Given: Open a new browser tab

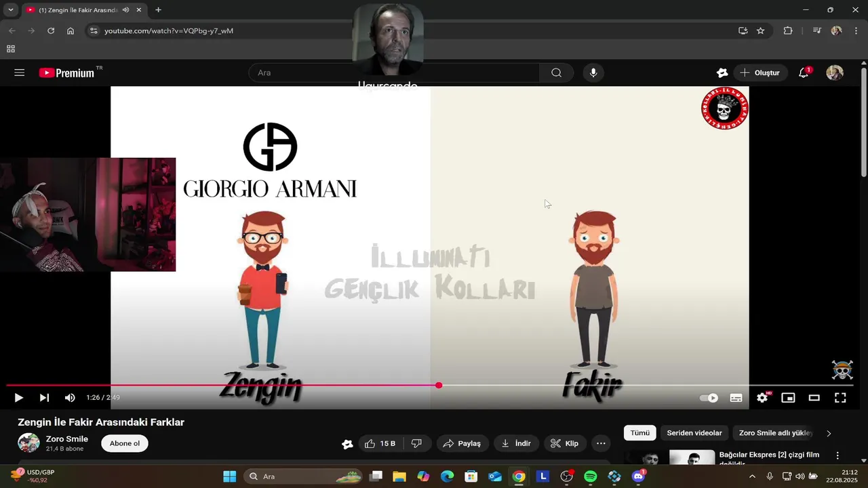Looking at the screenshot, I should click(x=158, y=10).
